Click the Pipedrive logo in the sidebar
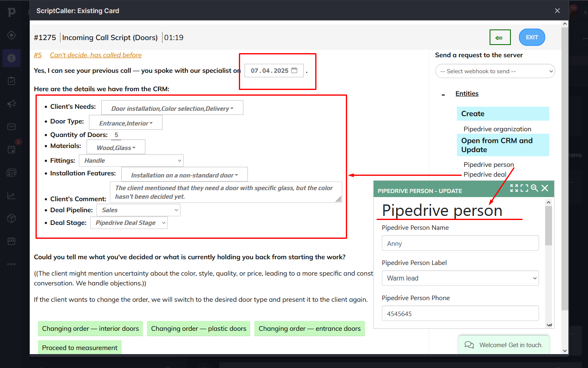This screenshot has height=368, width=588. (11, 12)
